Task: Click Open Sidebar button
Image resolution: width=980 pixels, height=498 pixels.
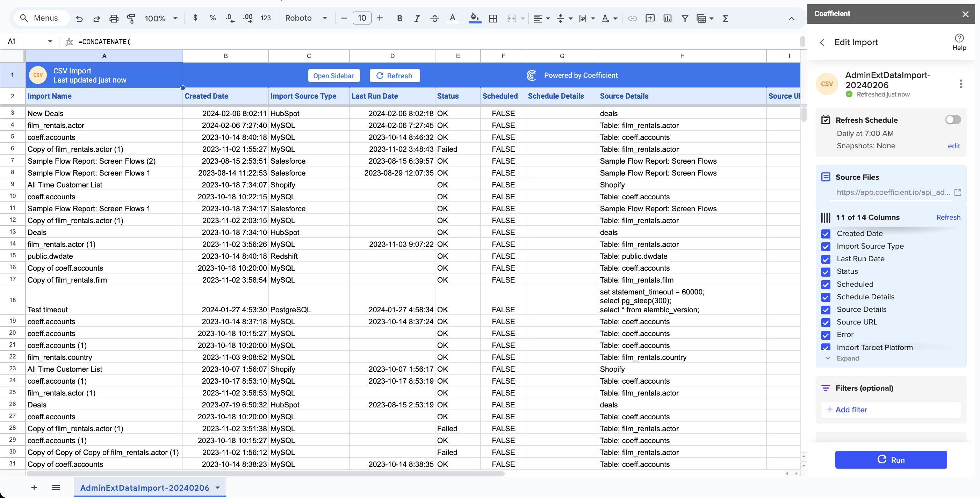Action: (333, 76)
